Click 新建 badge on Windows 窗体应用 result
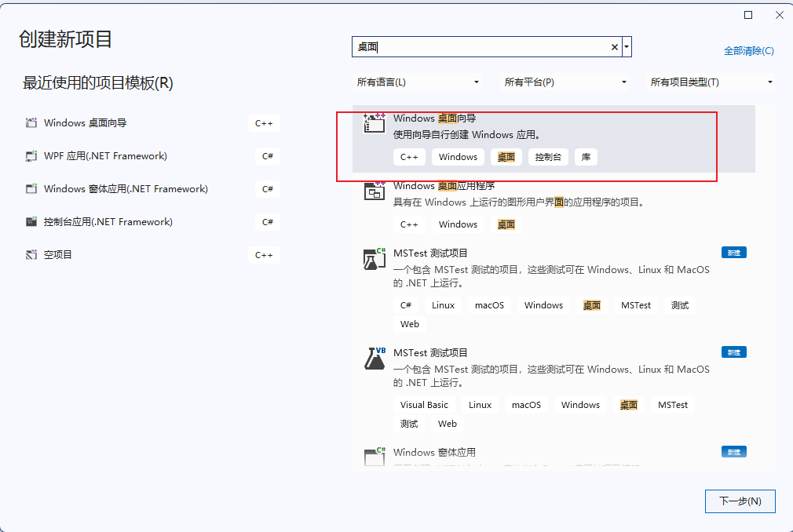 point(734,452)
